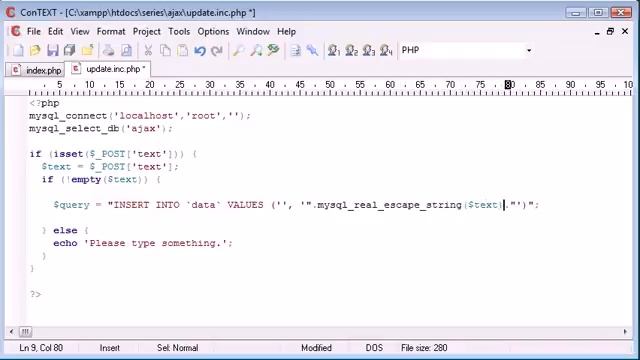Click the Redo arrow icon
The width and height of the screenshot is (640, 360).
coord(217,51)
